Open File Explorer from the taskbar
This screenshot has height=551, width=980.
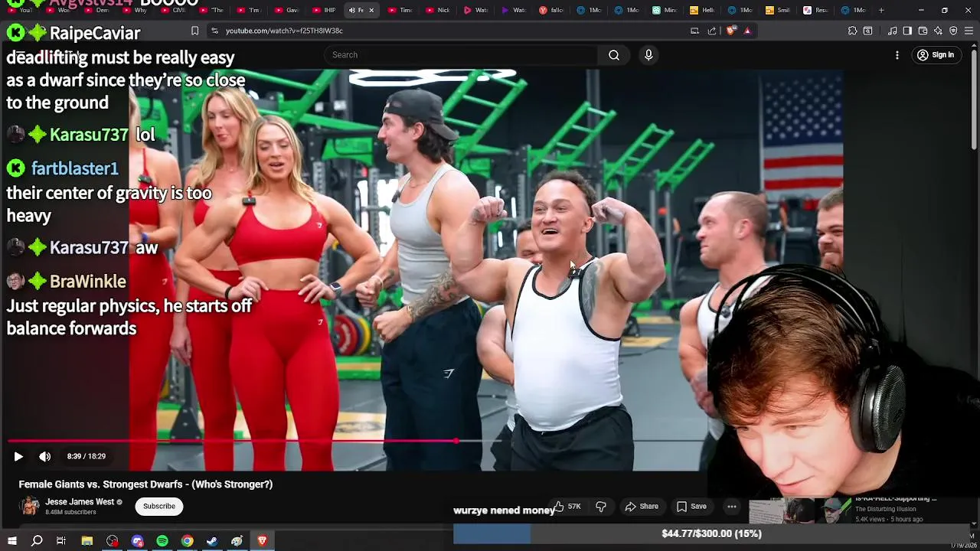87,541
